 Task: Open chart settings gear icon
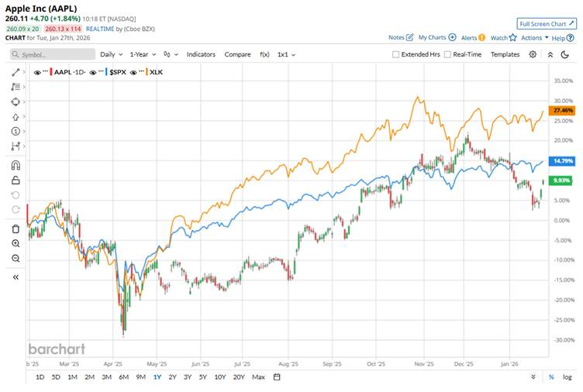[x=533, y=54]
